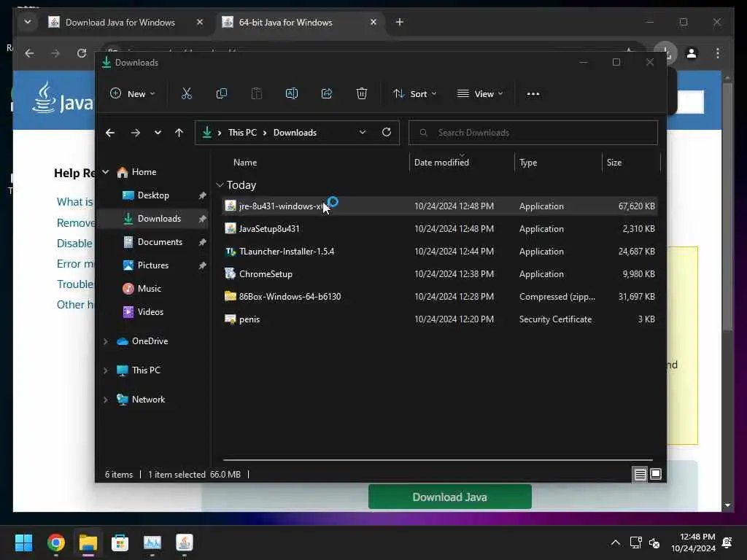Viewport: 747px width, 560px height.
Task: Select the 86Box-Windows-64-b6130 zip file
Action: (x=439, y=297)
